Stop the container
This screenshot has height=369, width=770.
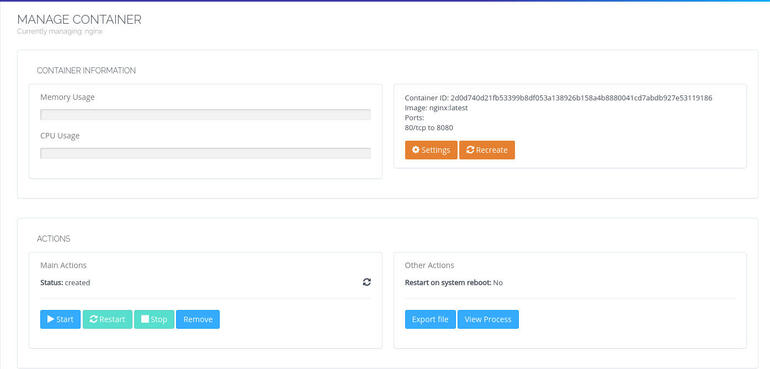154,319
